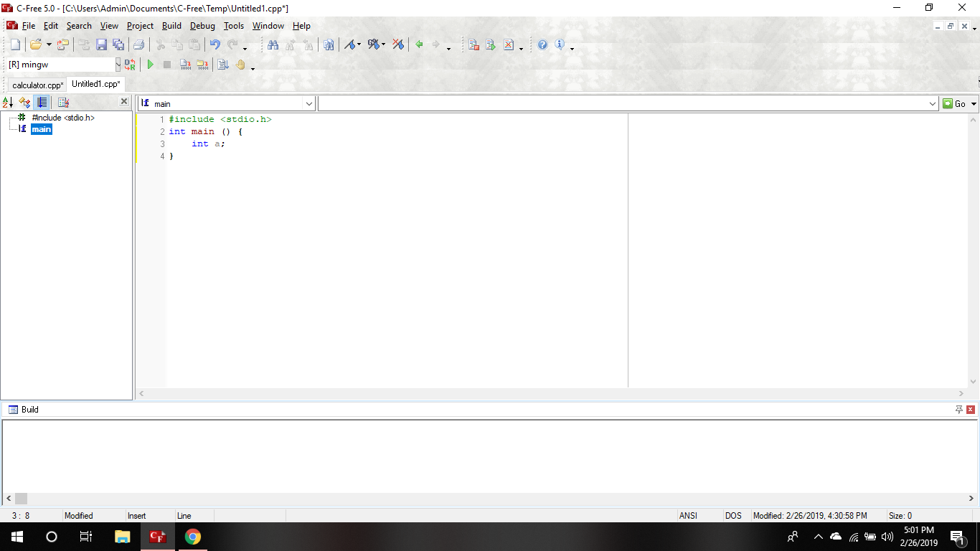The image size is (980, 551).
Task: Sort symbols alphabetically in the symbol panel
Action: coord(8,101)
